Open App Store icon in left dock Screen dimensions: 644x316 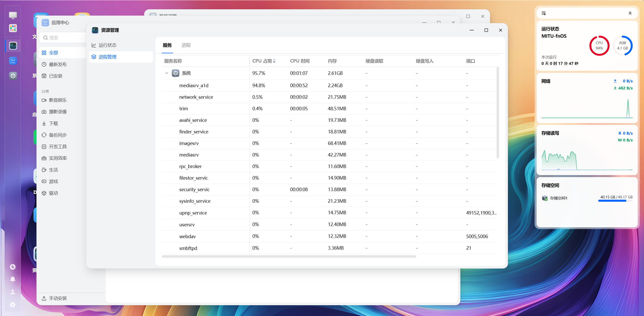[13, 61]
